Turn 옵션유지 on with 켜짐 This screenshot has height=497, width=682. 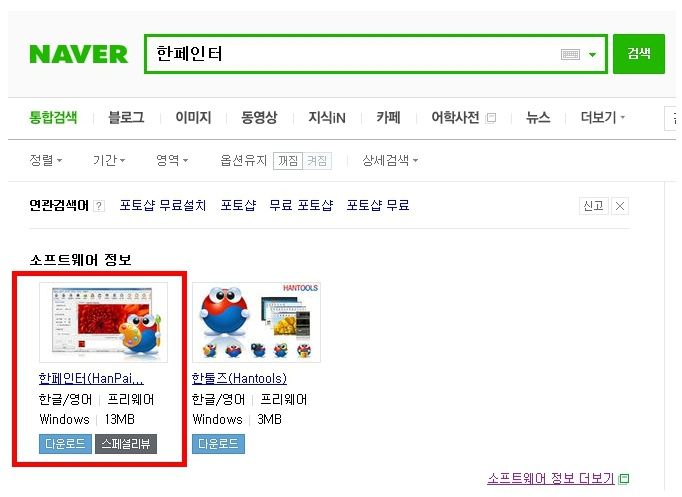[317, 161]
